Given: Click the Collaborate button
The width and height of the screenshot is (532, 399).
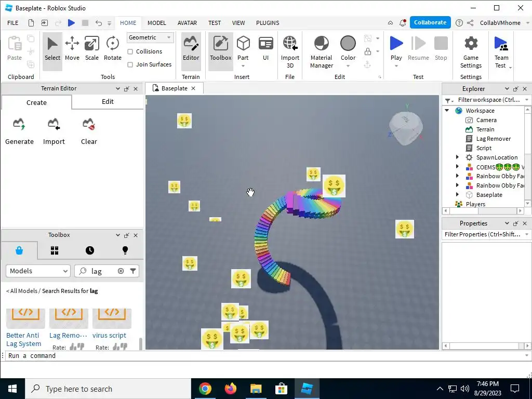Looking at the screenshot, I should coord(430,22).
